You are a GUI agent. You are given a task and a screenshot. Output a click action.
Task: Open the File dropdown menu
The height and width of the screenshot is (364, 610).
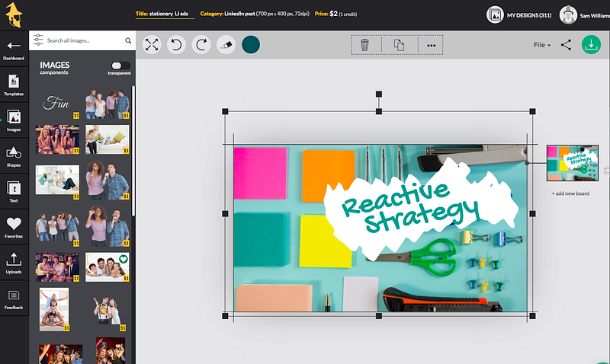tap(541, 45)
